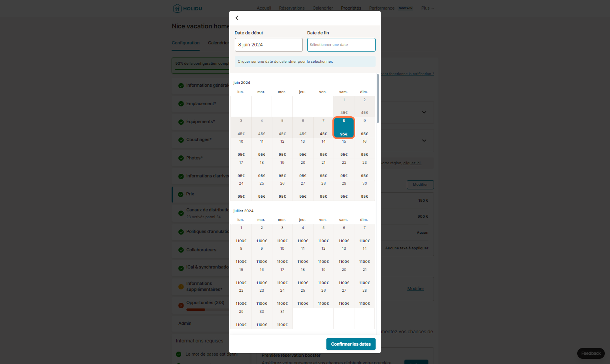Open the Emplacement section

click(x=201, y=103)
